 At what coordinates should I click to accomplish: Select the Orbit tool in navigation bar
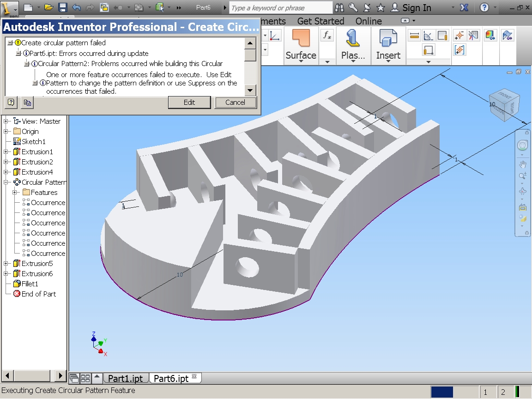pyautogui.click(x=522, y=191)
